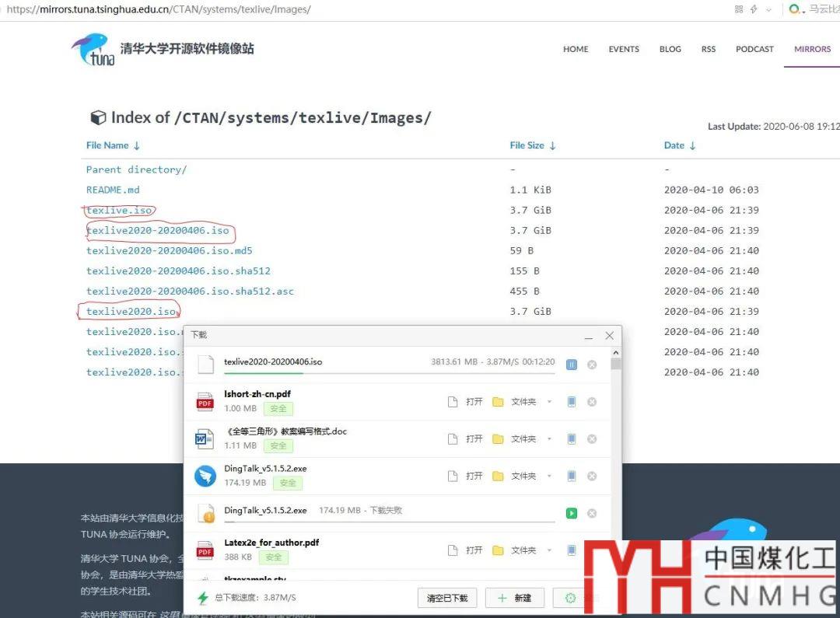Click the download list scrollbar up arrow
Screen dimensions: 840x618
click(x=616, y=352)
